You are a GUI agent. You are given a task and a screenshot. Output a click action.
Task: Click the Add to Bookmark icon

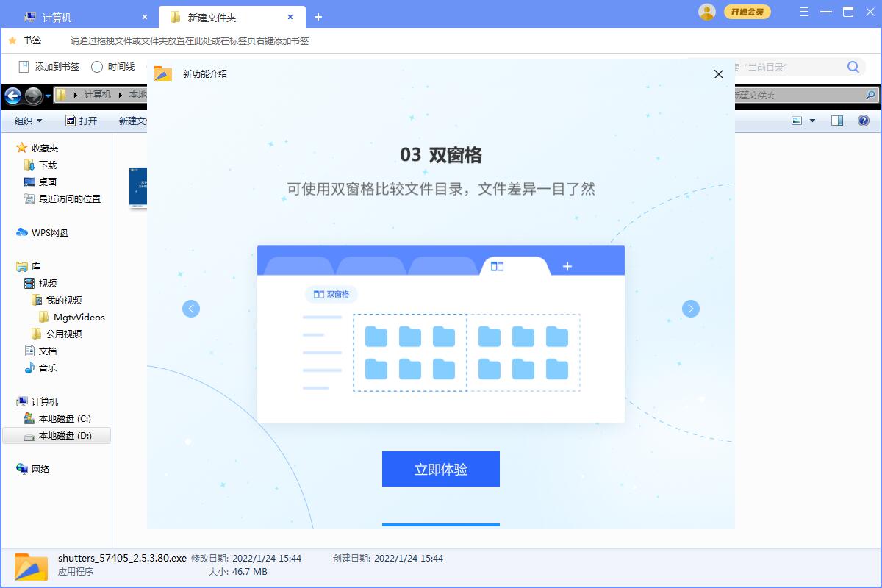(24, 66)
